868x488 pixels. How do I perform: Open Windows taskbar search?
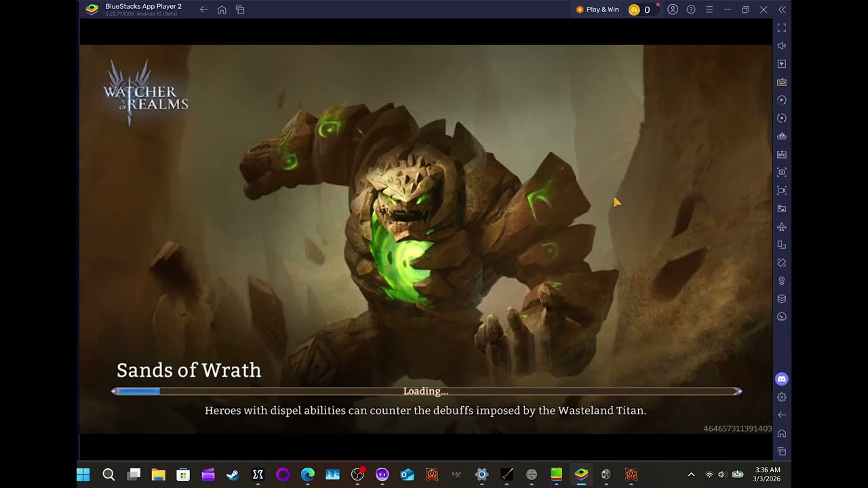(x=108, y=474)
